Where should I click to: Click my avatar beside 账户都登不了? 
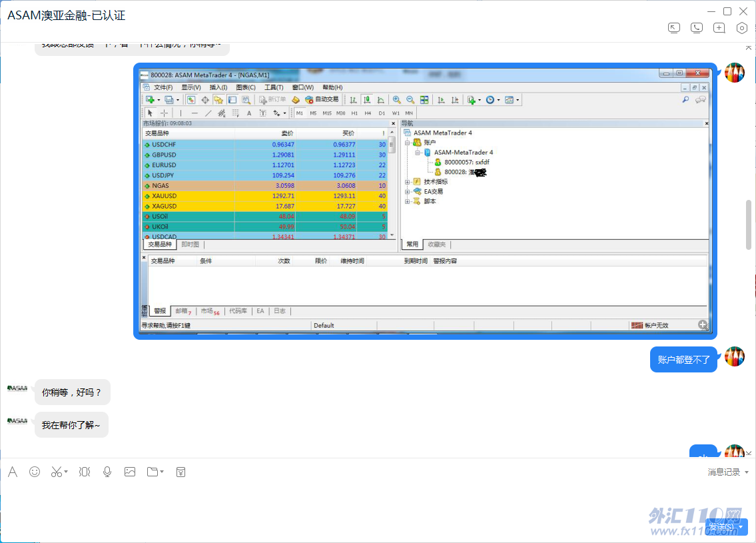pyautogui.click(x=734, y=356)
